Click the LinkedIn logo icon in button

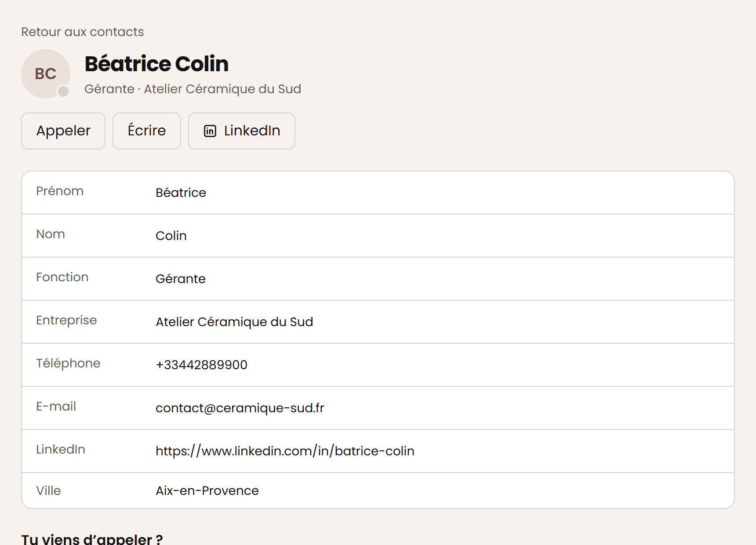coord(210,131)
